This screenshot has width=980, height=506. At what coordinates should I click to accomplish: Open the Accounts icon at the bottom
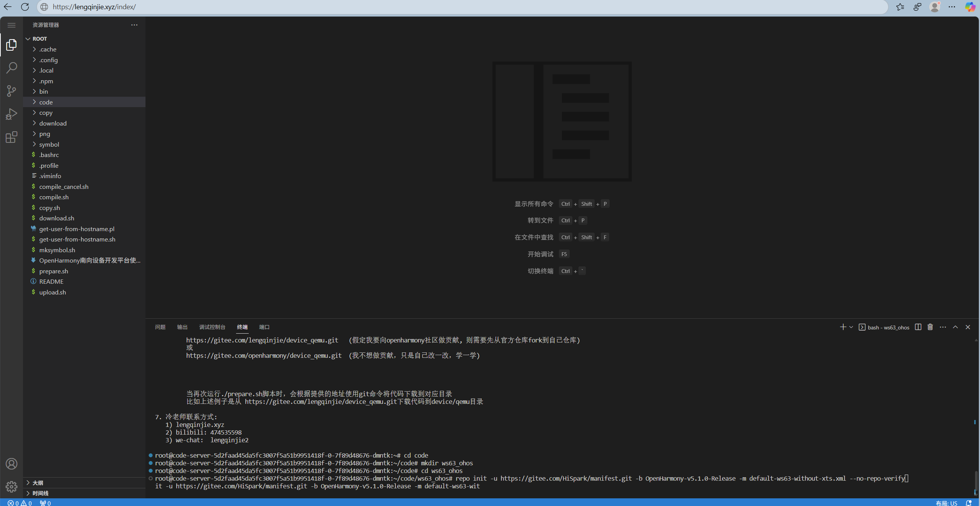coord(11,463)
